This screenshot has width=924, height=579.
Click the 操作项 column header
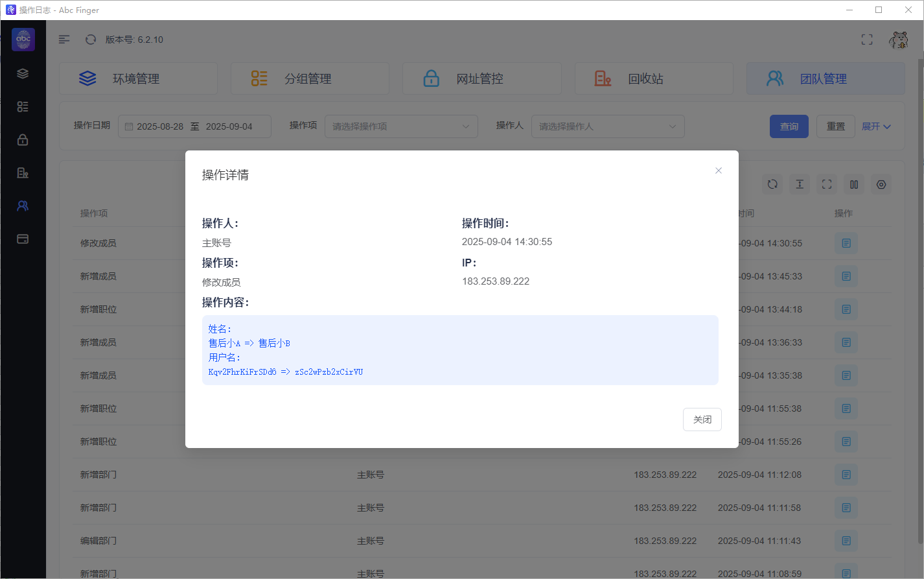coord(94,213)
